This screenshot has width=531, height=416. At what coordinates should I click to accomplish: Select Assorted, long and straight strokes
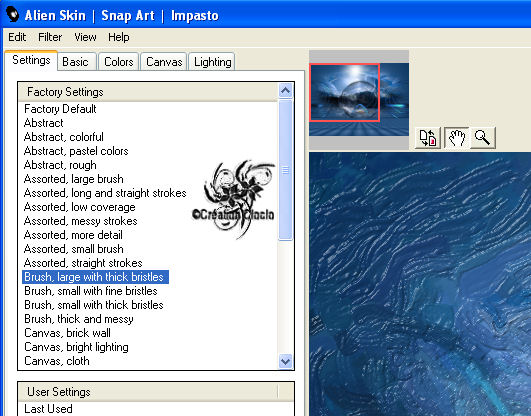(105, 193)
